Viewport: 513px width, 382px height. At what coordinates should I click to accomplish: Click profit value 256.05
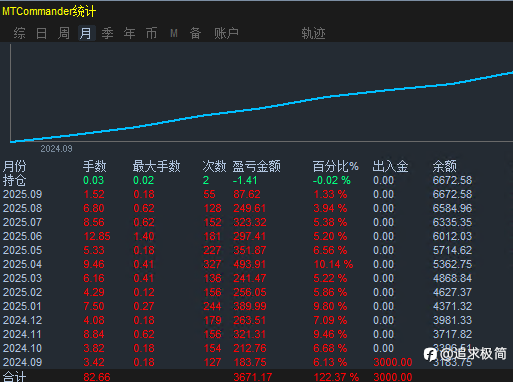point(250,292)
